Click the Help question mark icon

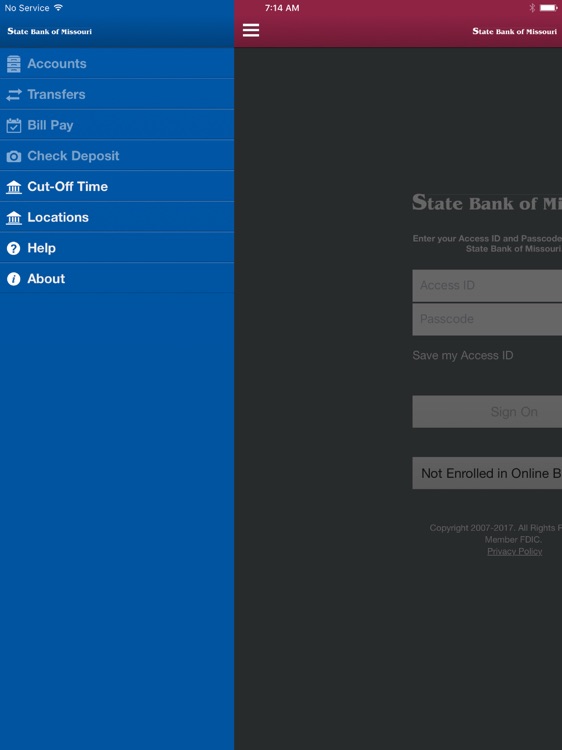(14, 248)
